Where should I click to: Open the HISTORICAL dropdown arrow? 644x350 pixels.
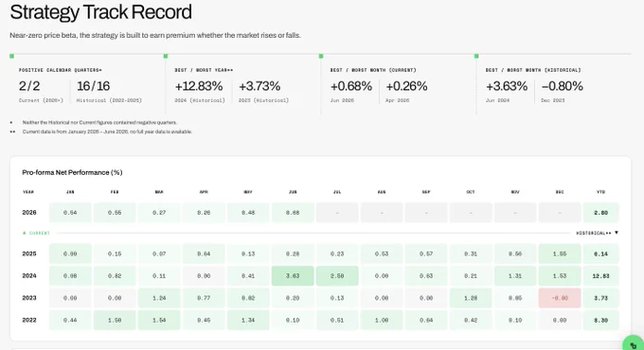coord(617,233)
